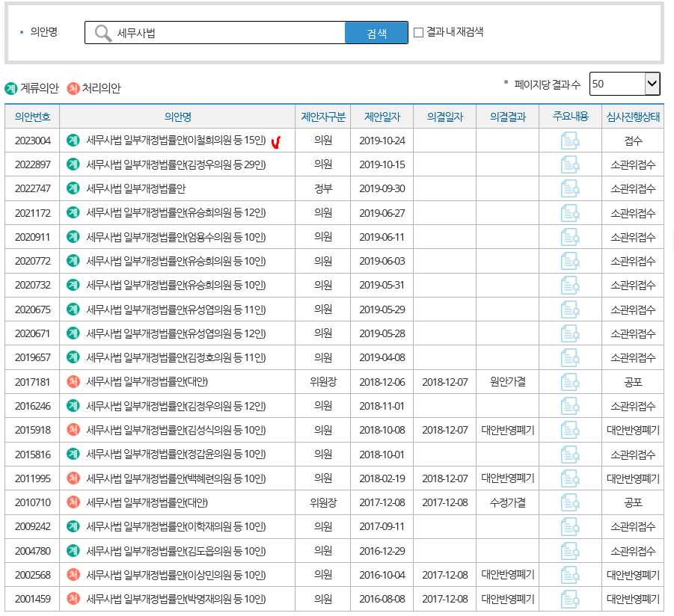The width and height of the screenshot is (674, 616).
Task: Sort by 심사진행상태 column header
Action: (633, 117)
